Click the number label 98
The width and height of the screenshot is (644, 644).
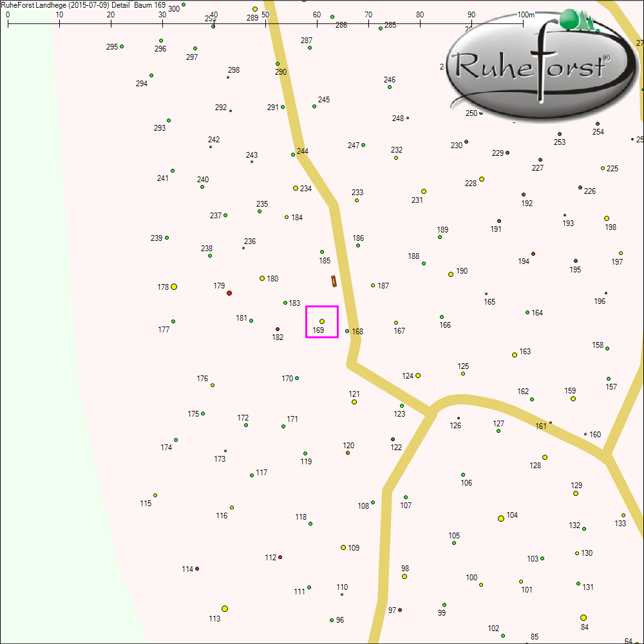click(x=405, y=569)
